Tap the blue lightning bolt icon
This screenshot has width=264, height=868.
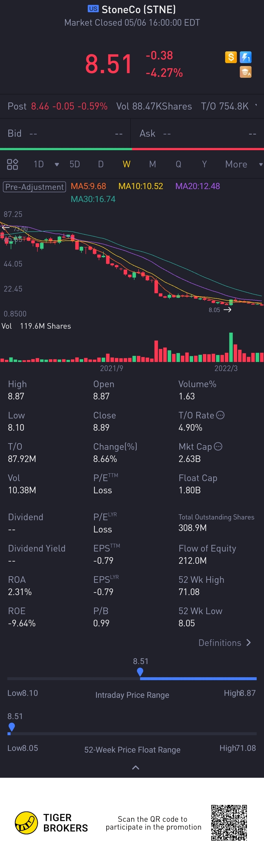tap(245, 57)
